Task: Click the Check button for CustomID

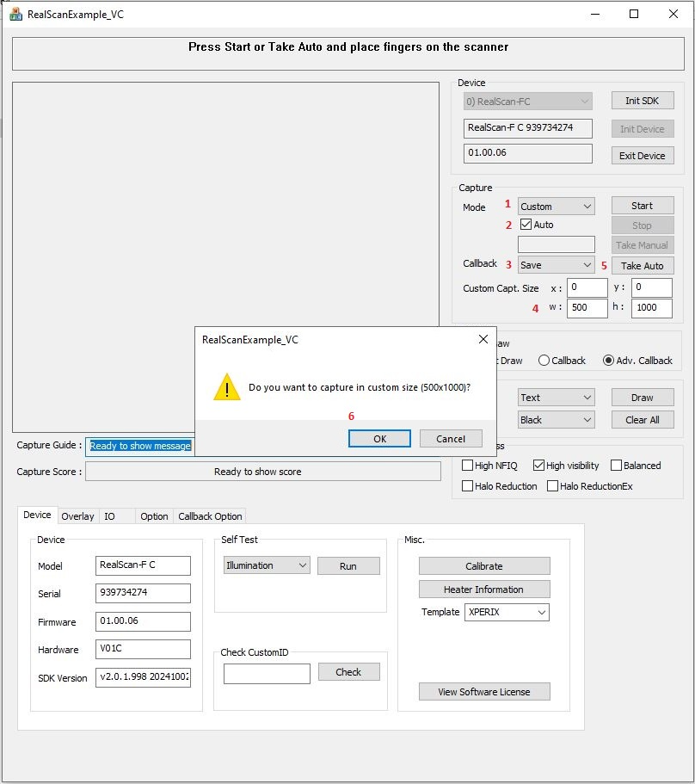Action: pyautogui.click(x=348, y=672)
